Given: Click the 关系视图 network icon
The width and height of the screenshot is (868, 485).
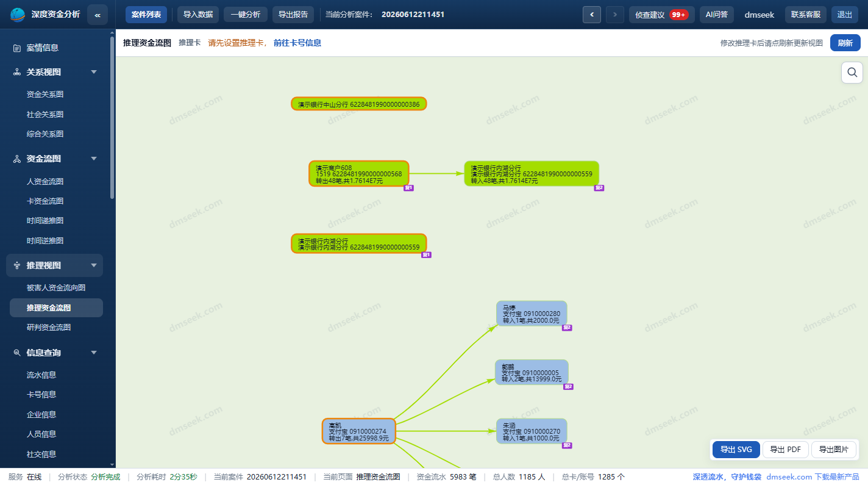Looking at the screenshot, I should point(17,72).
